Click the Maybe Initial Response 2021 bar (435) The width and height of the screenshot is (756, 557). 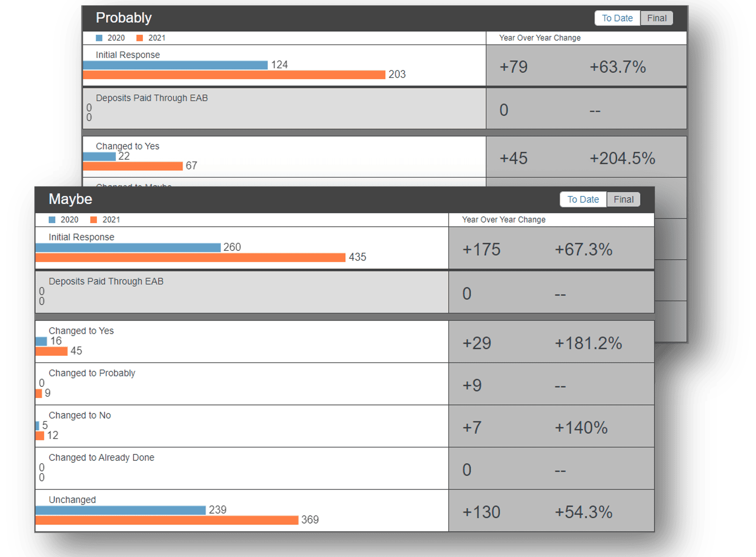pos(190,257)
